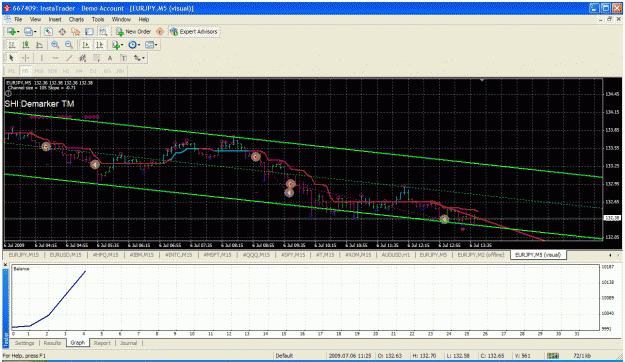Toggle the Expert Advisors button
625x362 pixels.
click(x=194, y=31)
